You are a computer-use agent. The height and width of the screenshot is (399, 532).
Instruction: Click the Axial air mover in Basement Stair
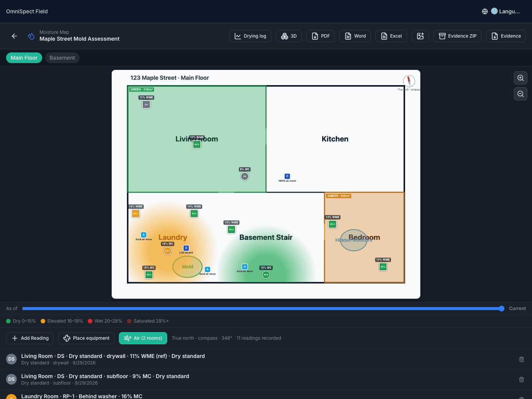coord(245,267)
